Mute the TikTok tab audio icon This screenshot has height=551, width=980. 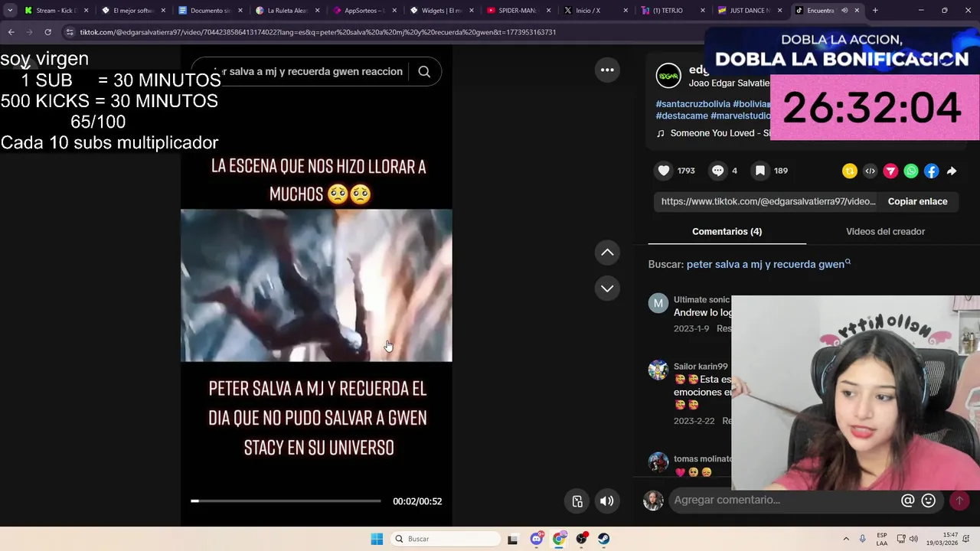[844, 11]
